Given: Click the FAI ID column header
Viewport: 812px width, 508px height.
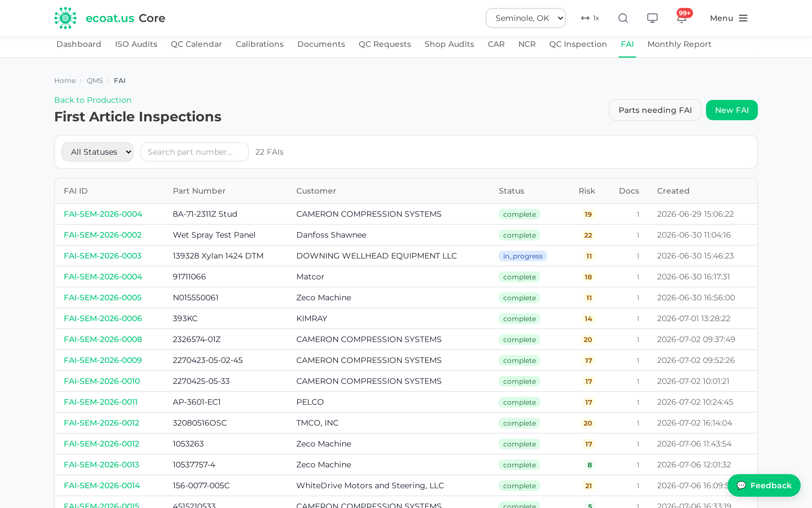Looking at the screenshot, I should 76,191.
